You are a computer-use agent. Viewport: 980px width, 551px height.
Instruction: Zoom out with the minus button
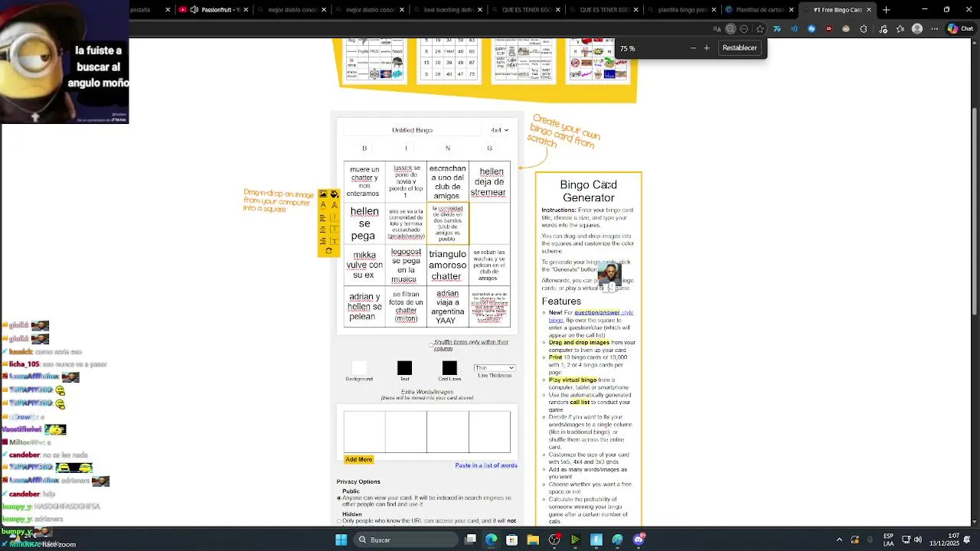693,48
